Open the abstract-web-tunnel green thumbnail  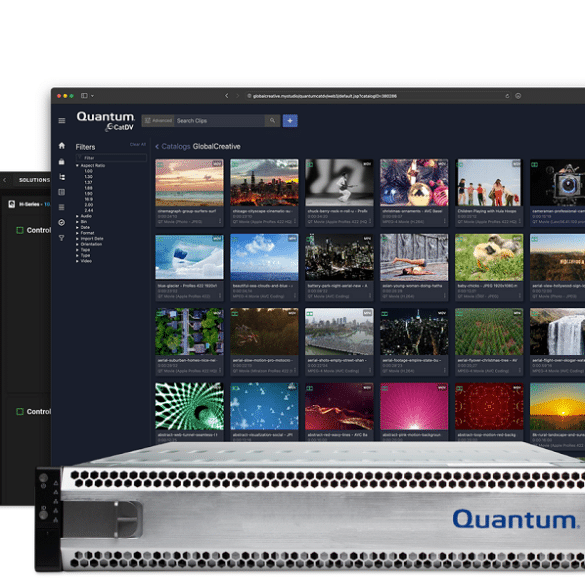[x=190, y=406]
